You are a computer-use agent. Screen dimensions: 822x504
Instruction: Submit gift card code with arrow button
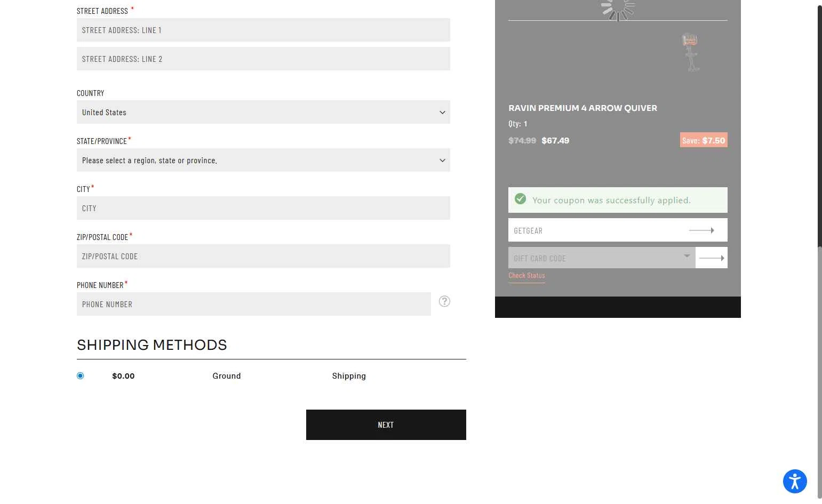[712, 258]
